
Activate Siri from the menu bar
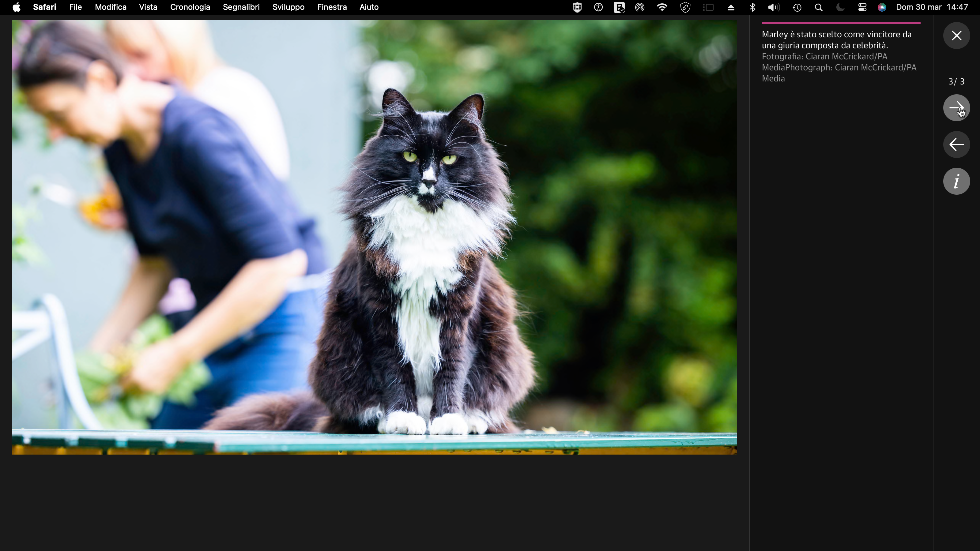pos(882,7)
